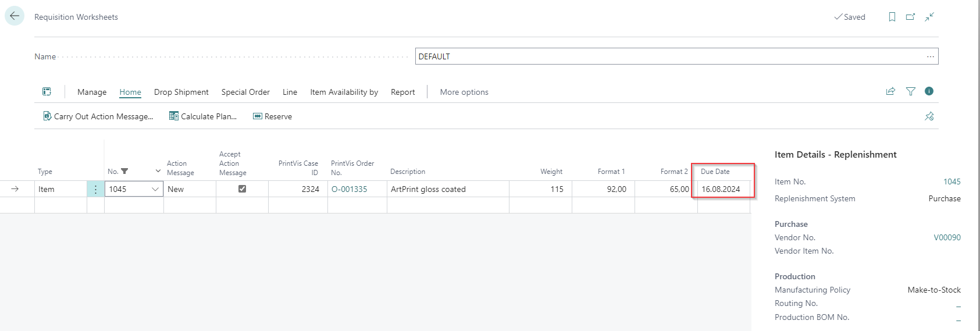This screenshot has width=980, height=331.
Task: Open the No. column header dropdown
Action: tap(158, 171)
